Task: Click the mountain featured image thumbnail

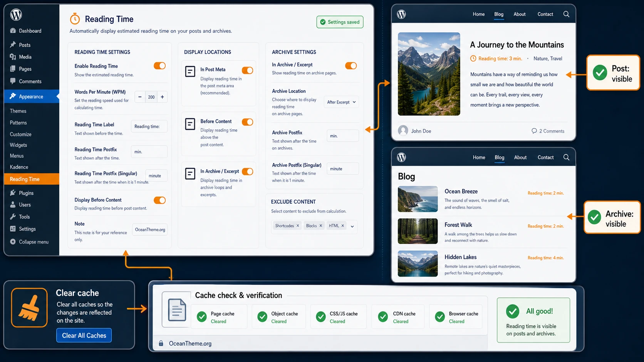Action: pyautogui.click(x=429, y=74)
